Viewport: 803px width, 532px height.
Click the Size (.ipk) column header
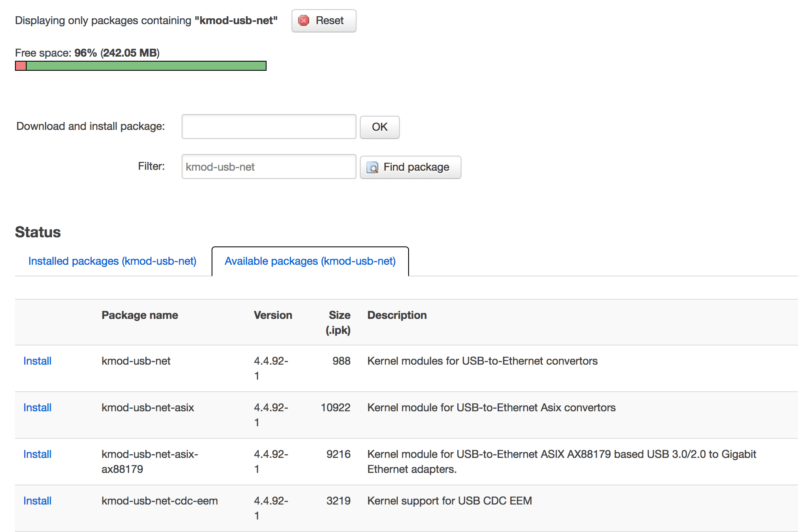(338, 322)
